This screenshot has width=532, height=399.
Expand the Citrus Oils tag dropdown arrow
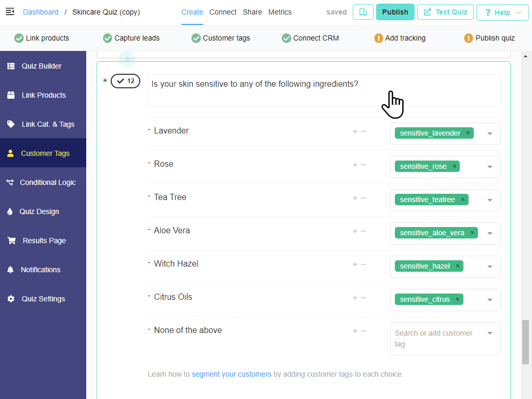click(x=490, y=300)
